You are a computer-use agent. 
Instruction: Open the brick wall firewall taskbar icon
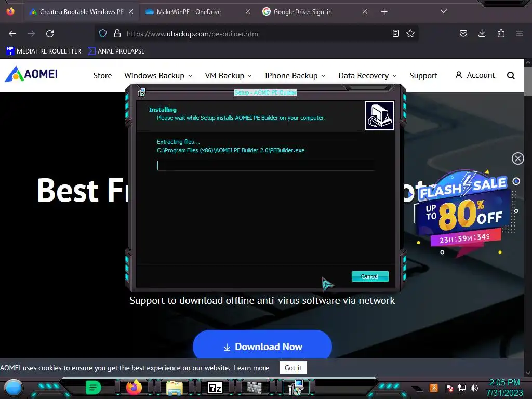(255, 388)
